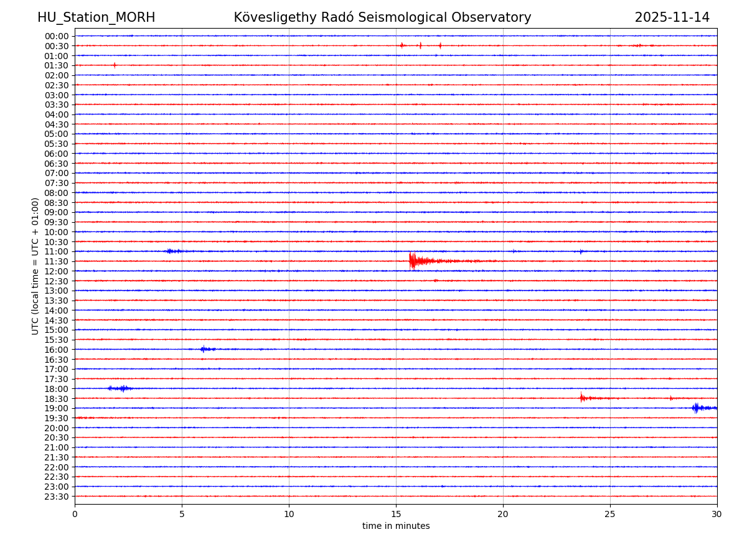Click the HU_Station_MORH station label
Screen dimensions: 747x560
click(x=96, y=17)
